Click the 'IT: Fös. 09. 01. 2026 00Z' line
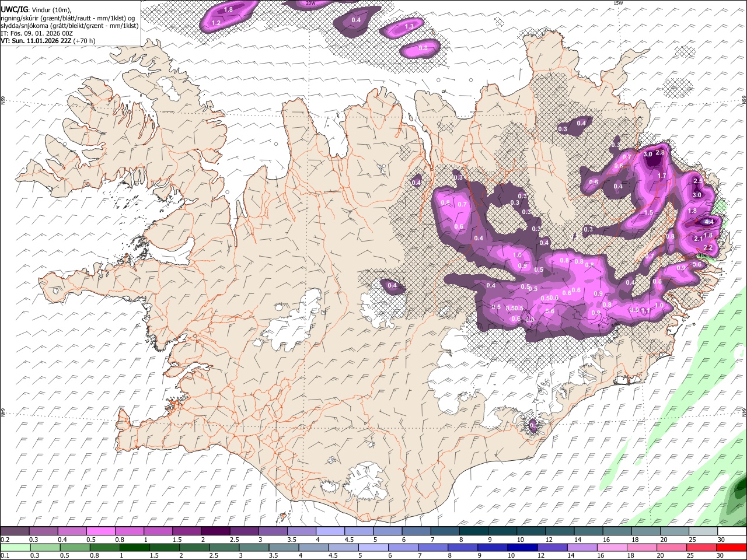This screenshot has width=747, height=560. pos(37,33)
